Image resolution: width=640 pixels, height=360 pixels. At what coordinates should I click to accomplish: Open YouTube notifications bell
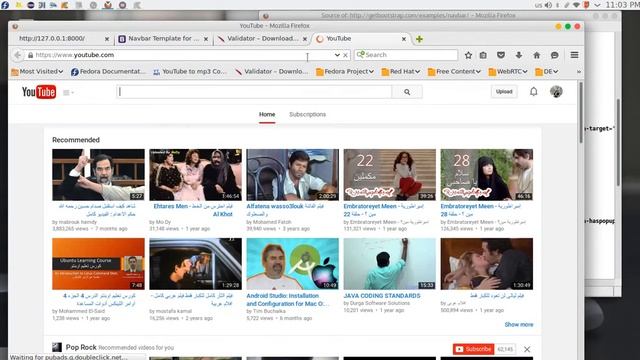coord(533,92)
